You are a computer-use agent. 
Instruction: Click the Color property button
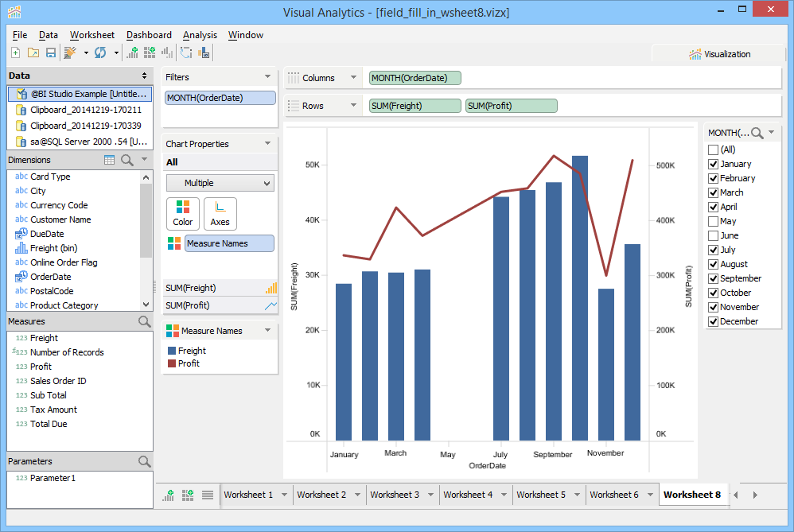183,214
